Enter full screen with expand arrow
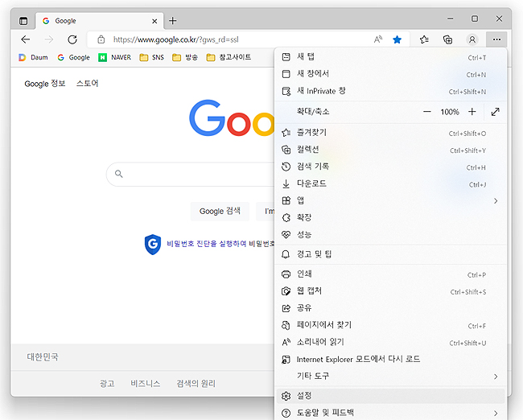 coord(496,112)
